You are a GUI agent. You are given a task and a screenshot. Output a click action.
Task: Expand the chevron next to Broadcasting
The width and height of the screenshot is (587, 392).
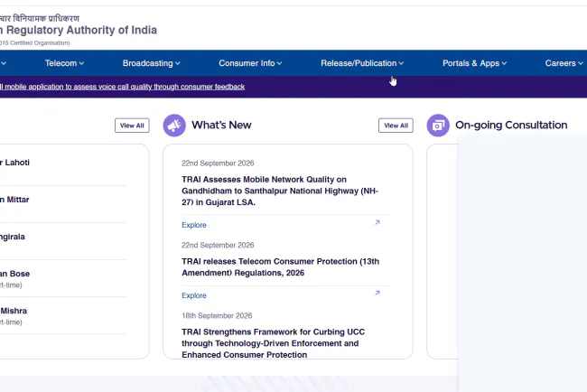(x=178, y=63)
